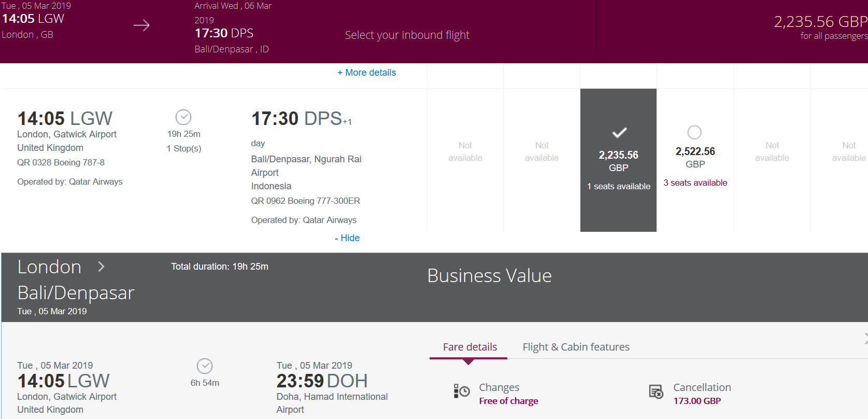Switch to the Flight & Cabin features tab
This screenshot has width=868, height=419.
(576, 347)
